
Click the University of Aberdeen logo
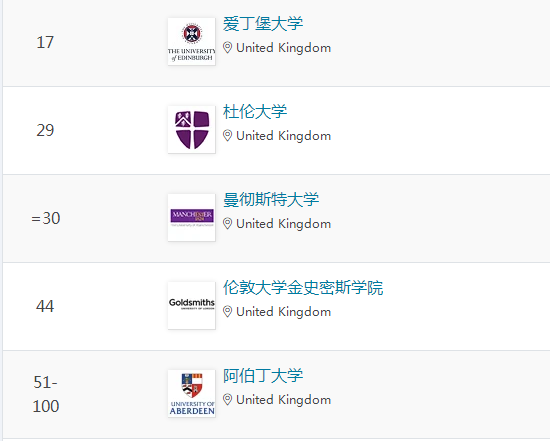192,393
